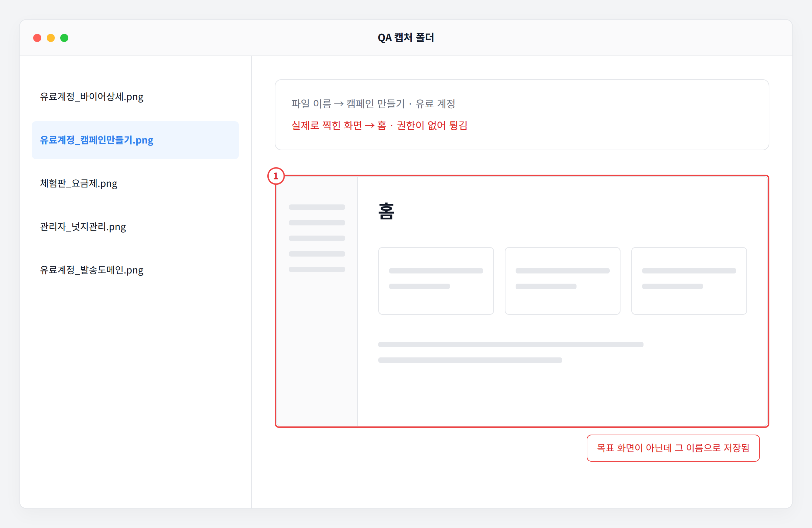Click the window title QA 캡처 폴더
Screen dimensions: 812x528
(406, 38)
